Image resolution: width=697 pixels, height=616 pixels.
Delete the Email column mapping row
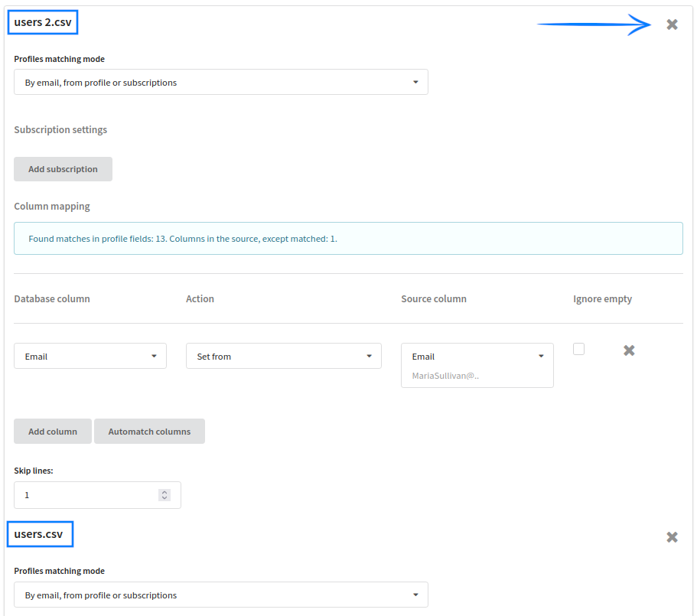pyautogui.click(x=628, y=350)
